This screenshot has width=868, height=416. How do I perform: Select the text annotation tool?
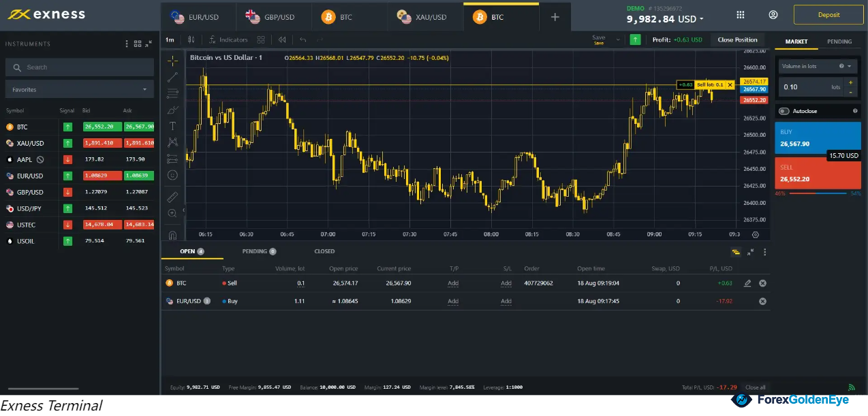point(172,126)
